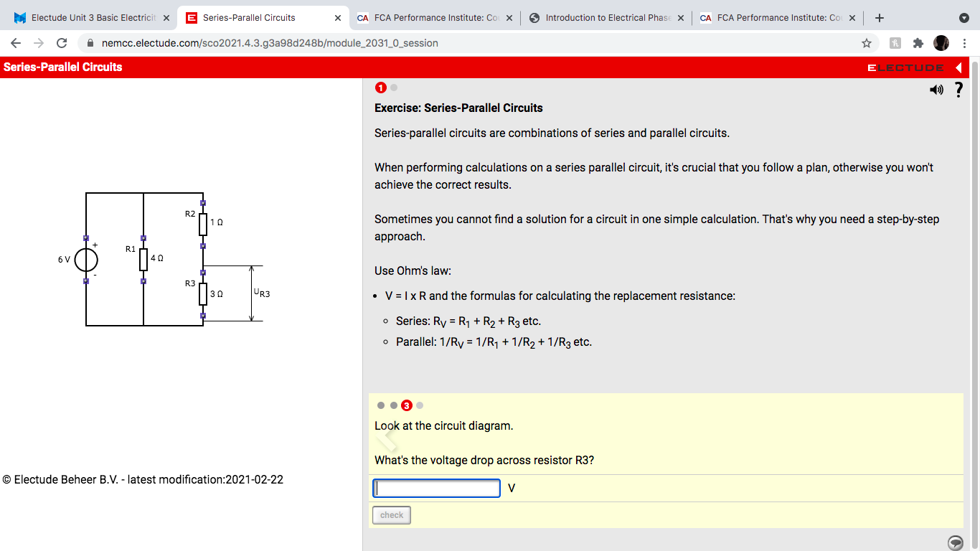This screenshot has height=551, width=980.
Task: Click the address bar URL
Action: click(270, 43)
